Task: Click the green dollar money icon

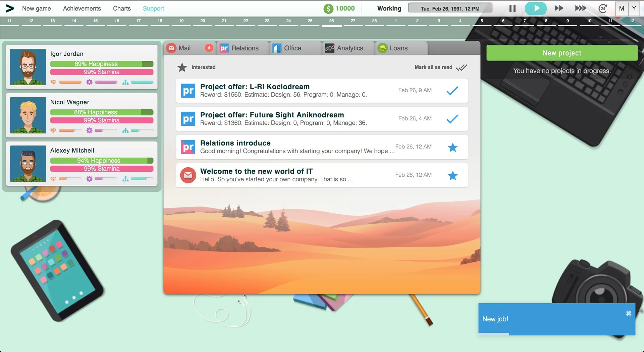Action: pyautogui.click(x=328, y=9)
